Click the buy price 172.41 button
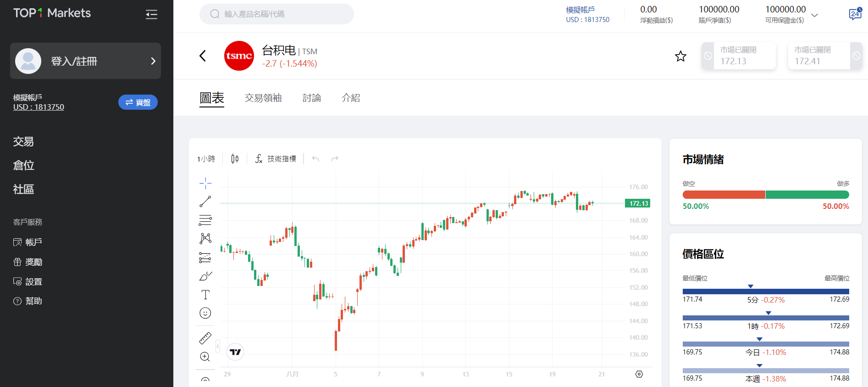 (825, 56)
